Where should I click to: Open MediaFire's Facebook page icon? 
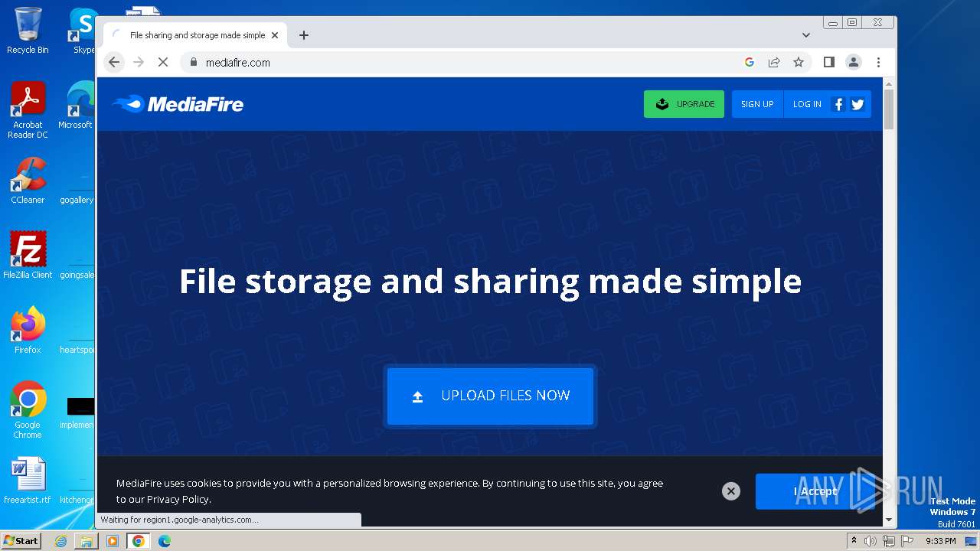point(838,105)
